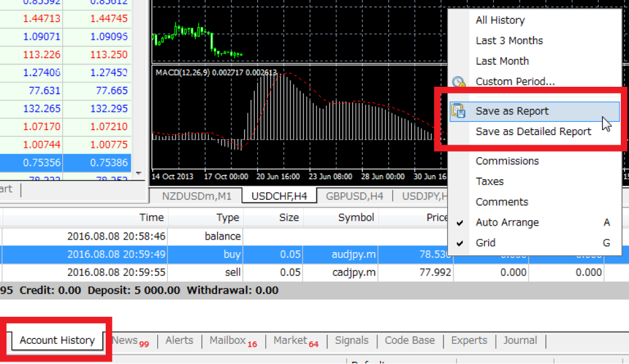View the Journal tab

click(520, 340)
